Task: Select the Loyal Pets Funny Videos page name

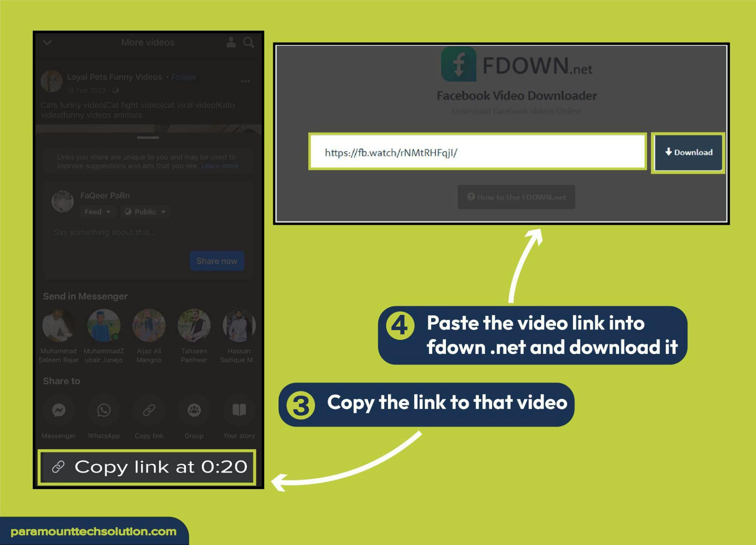Action: coord(115,77)
